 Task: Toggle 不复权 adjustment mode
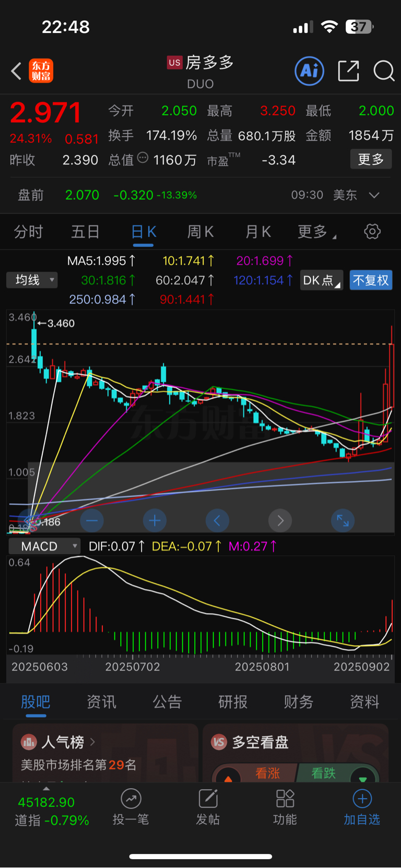(371, 280)
